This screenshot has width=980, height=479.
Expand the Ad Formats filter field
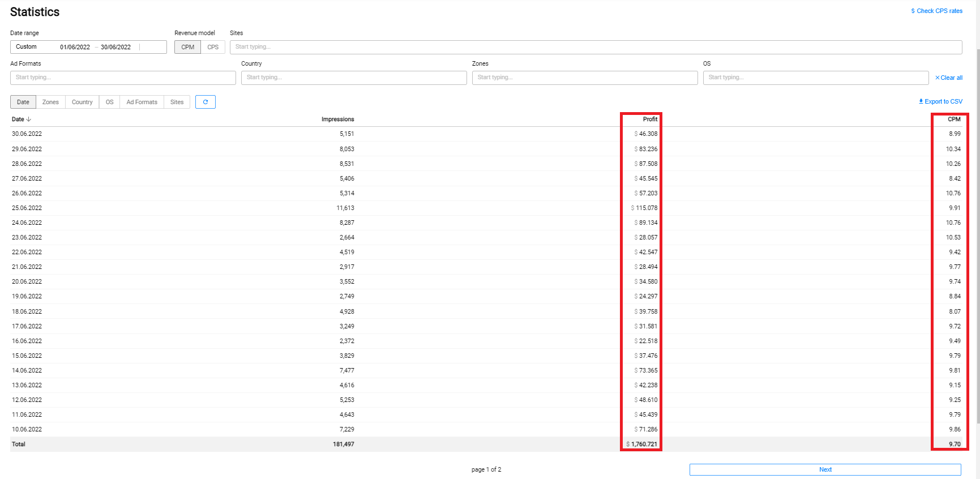[123, 78]
